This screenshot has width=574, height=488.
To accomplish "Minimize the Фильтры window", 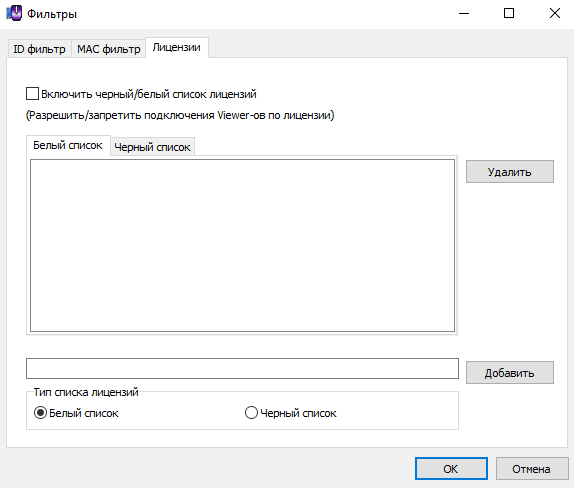I will coord(464,14).
